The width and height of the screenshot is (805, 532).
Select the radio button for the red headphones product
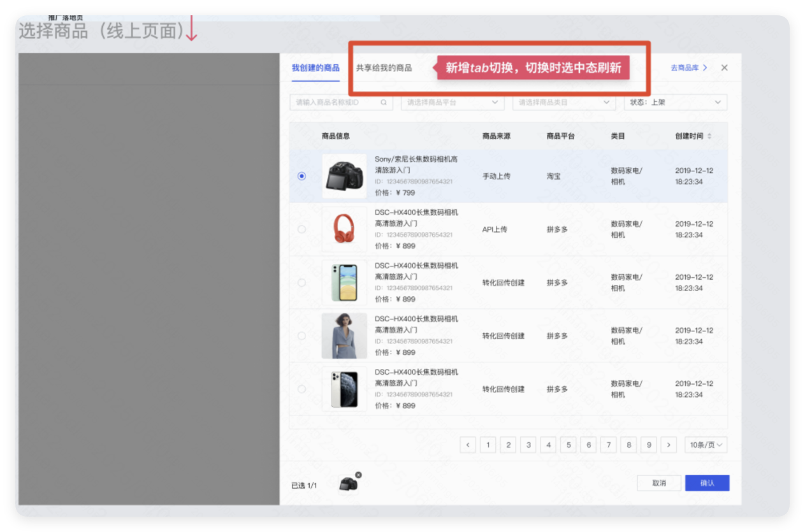click(301, 229)
